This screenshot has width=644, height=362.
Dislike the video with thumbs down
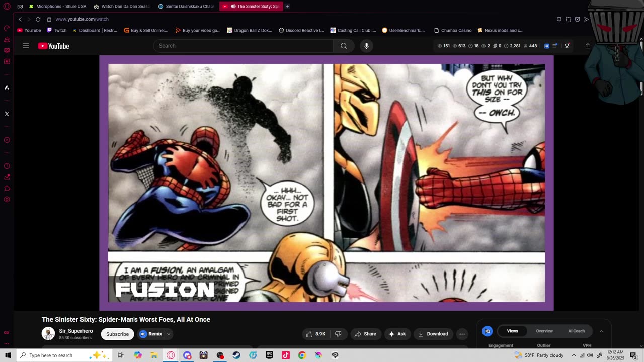pyautogui.click(x=338, y=334)
